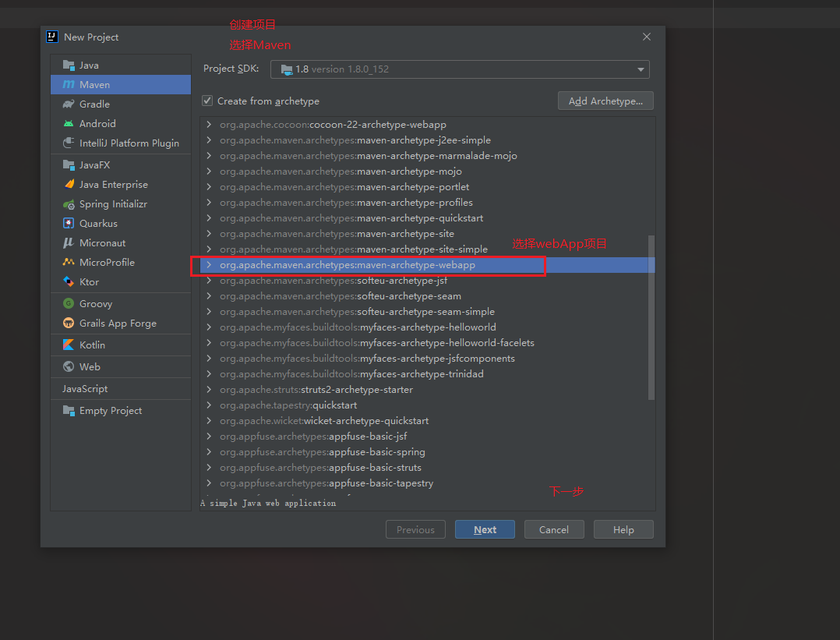Screen dimensions: 840x640
Task: Select maven-archetype-site-simple row
Action: click(427, 249)
